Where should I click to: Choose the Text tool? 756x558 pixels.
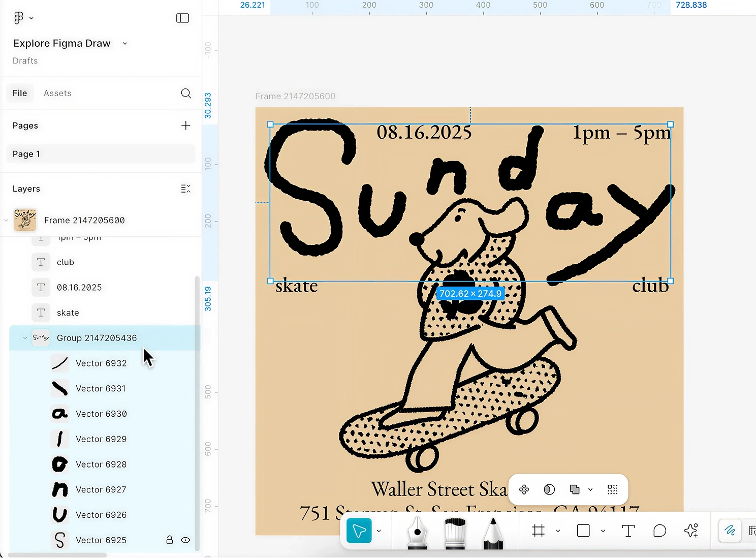(x=628, y=531)
